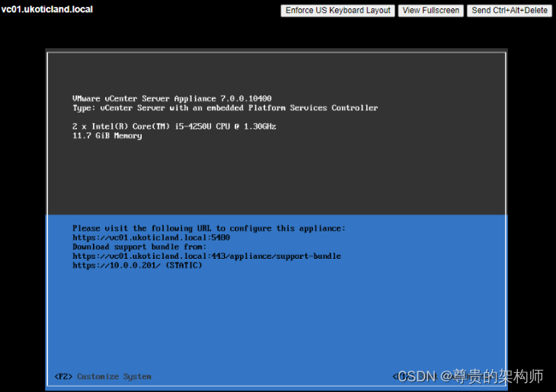Click the support-bundle download URL line
The image size is (556, 392).
[206, 257]
